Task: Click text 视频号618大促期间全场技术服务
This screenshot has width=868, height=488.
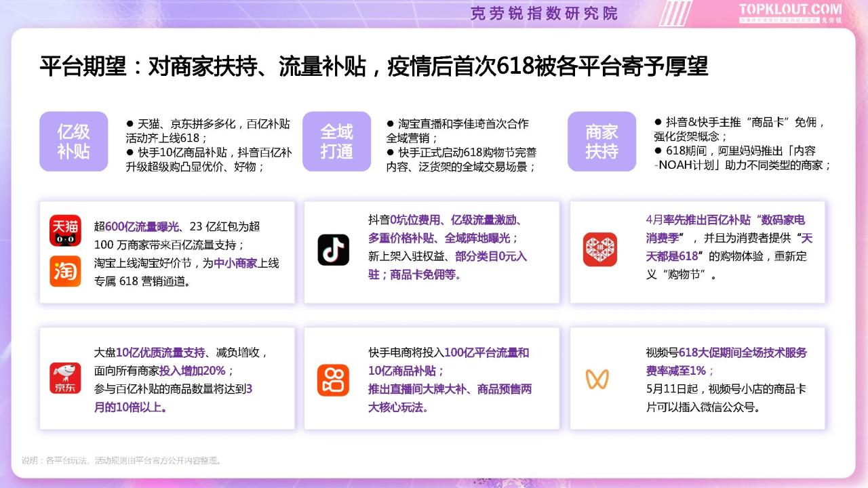Action: [x=726, y=352]
